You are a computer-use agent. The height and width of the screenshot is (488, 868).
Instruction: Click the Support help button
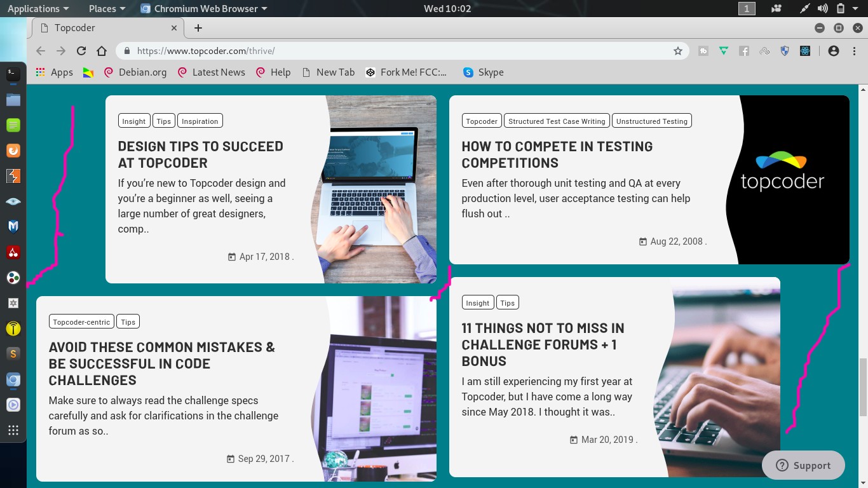(803, 465)
